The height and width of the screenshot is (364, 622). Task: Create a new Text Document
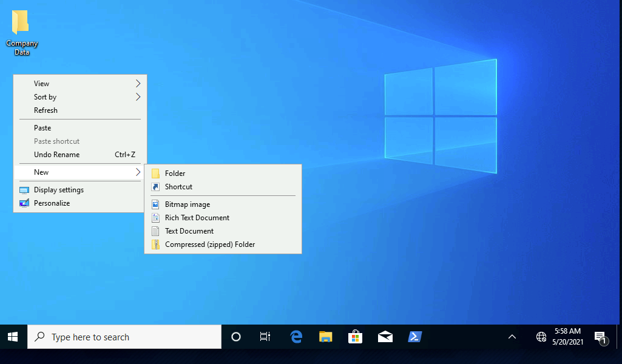tap(189, 231)
